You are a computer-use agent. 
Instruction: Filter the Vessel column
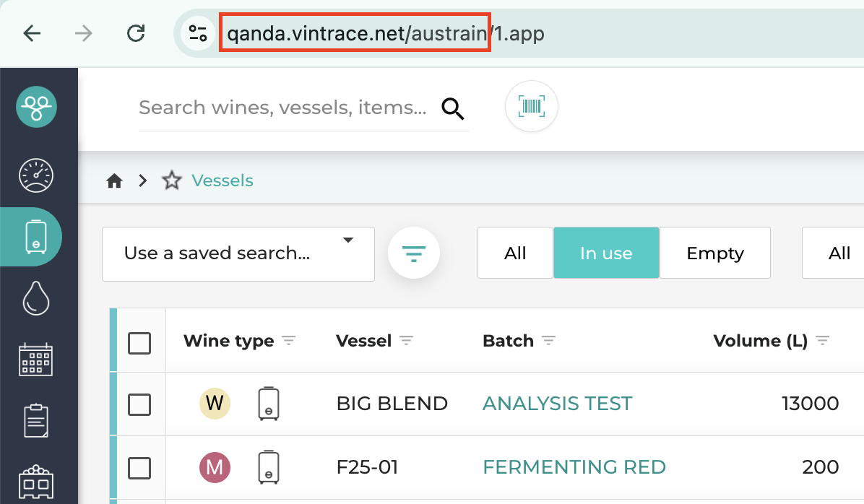pos(406,341)
